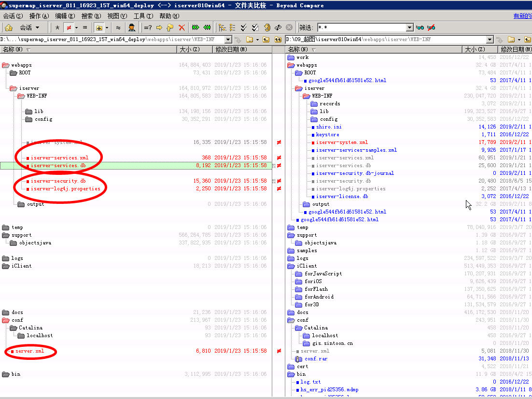Select gis.sintoon.cn folder in right pane
The height and width of the screenshot is (399, 532).
point(333,343)
